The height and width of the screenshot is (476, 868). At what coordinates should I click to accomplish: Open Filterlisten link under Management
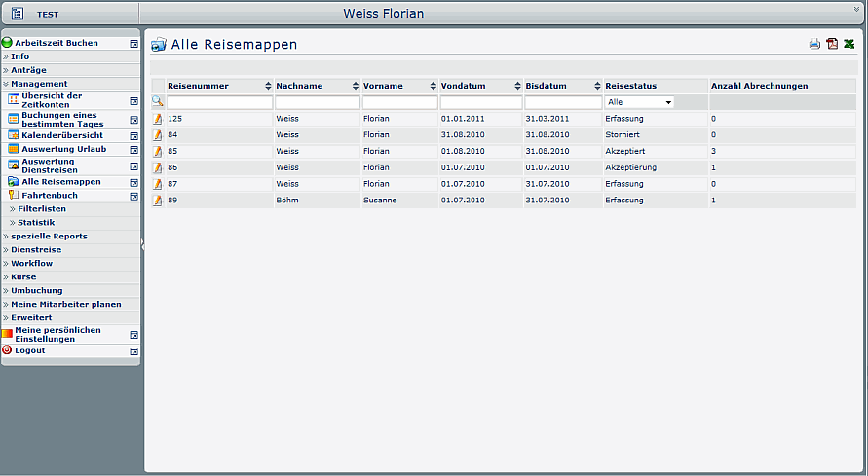[x=42, y=209]
